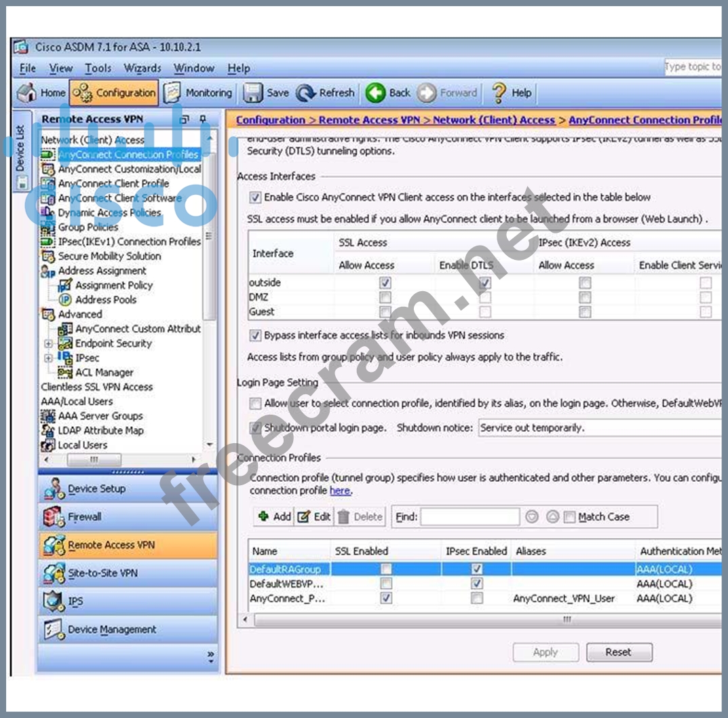Image resolution: width=728 pixels, height=718 pixels.
Task: Check the Match Case option
Action: coord(569,517)
